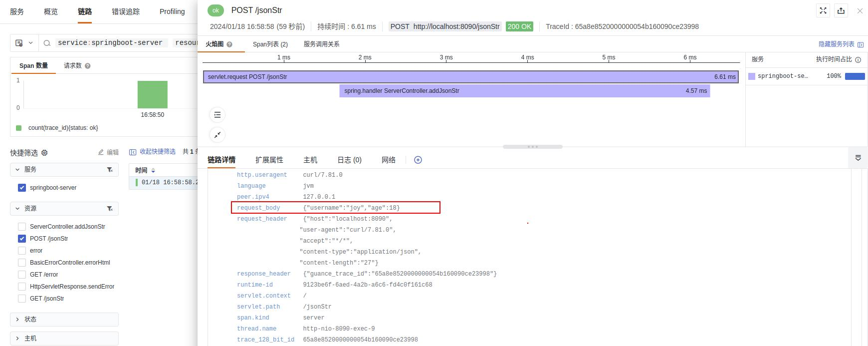The width and height of the screenshot is (868, 346).
Task: Open the view mode dropdown in search bar
Action: click(x=24, y=43)
